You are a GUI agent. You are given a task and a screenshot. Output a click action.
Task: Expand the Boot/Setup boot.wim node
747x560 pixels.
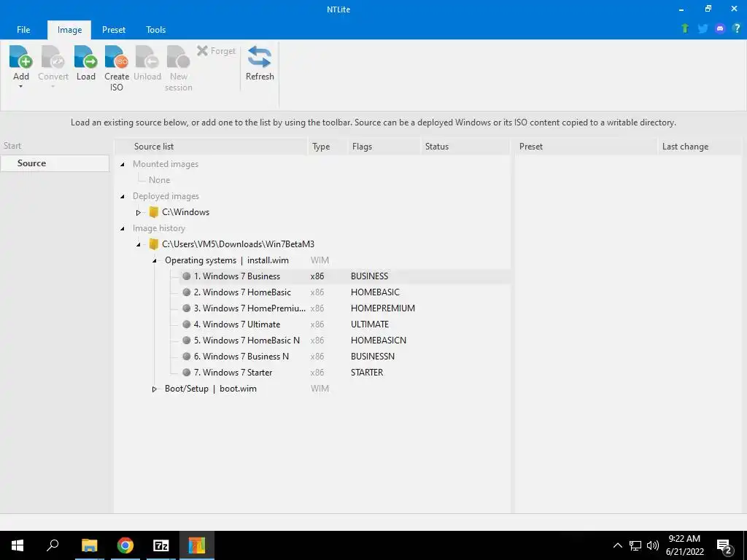point(155,389)
